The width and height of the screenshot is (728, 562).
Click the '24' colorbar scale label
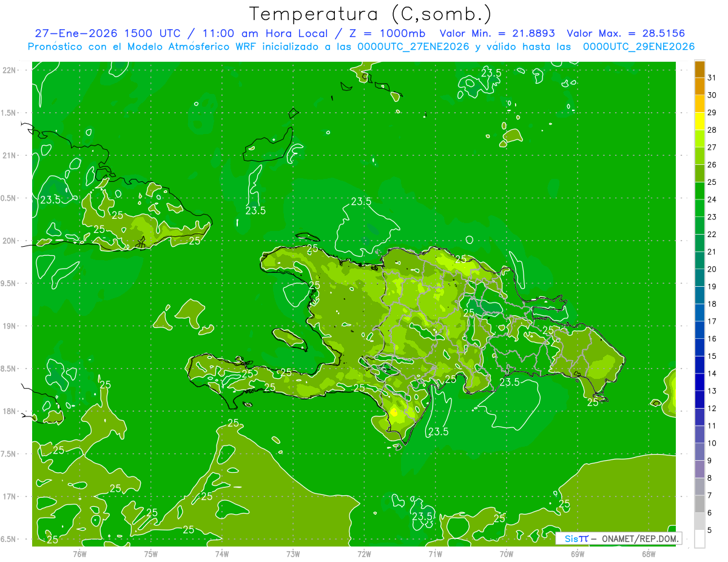pyautogui.click(x=712, y=199)
